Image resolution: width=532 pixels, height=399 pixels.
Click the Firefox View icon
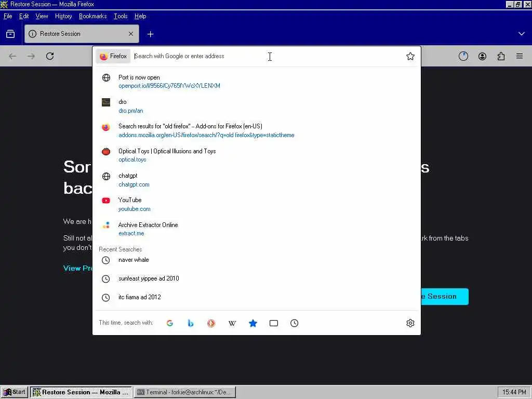click(10, 34)
